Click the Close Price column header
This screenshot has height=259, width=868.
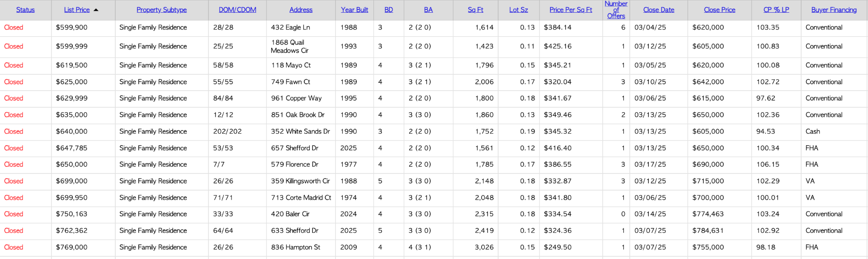pos(719,10)
